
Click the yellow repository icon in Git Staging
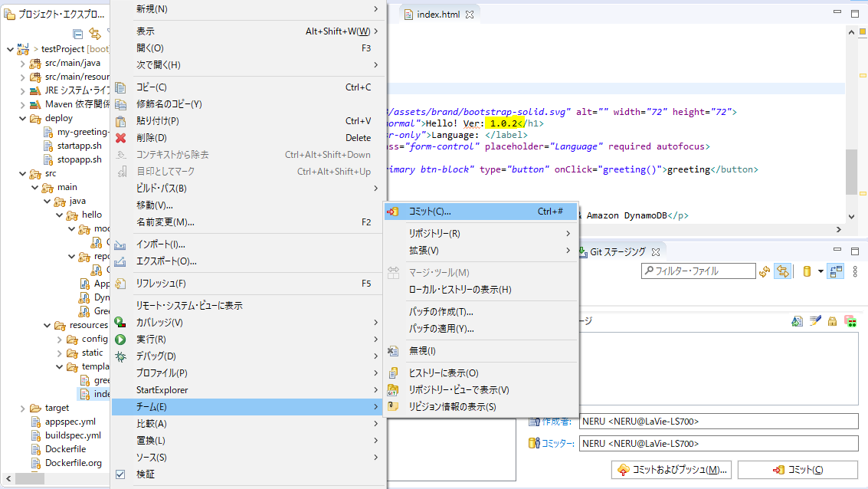[x=807, y=271]
